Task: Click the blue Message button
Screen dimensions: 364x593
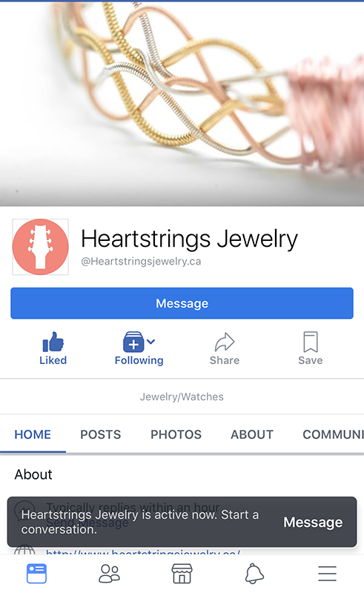Action: point(182,303)
